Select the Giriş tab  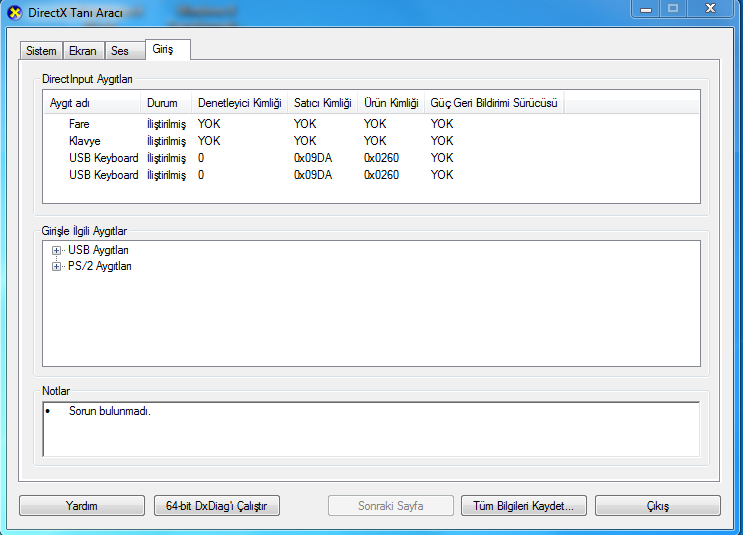[x=168, y=49]
